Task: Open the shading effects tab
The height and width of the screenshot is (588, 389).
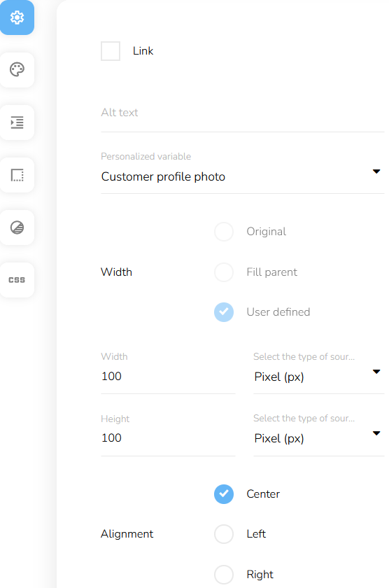Action: [17, 227]
